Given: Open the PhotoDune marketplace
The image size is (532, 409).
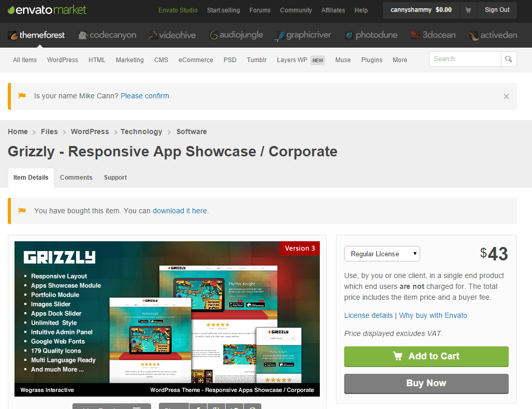Looking at the screenshot, I should click(371, 35).
